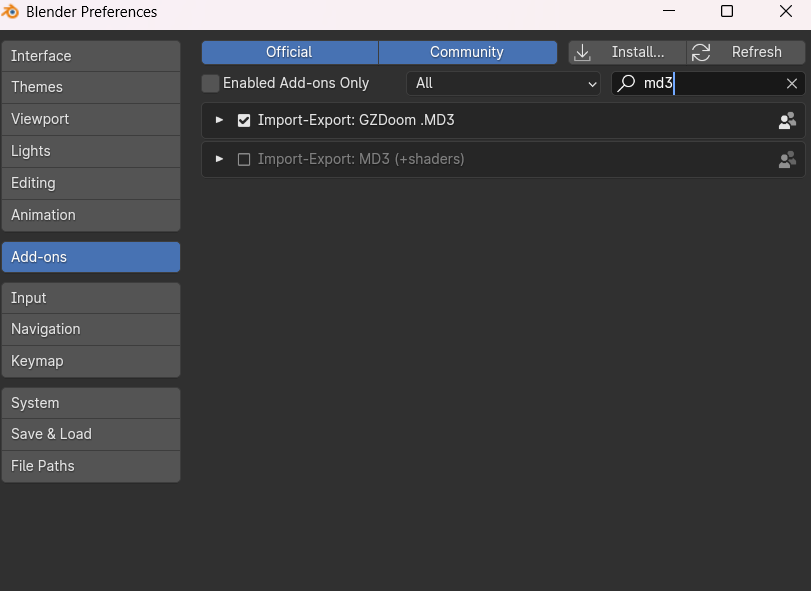Clear the md3 search text with the X

click(791, 83)
